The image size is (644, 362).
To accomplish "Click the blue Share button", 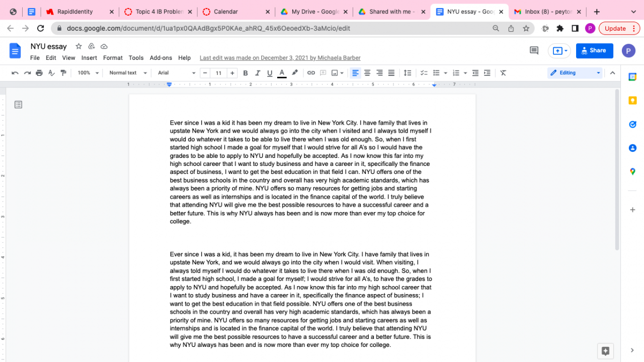I will (x=595, y=51).
